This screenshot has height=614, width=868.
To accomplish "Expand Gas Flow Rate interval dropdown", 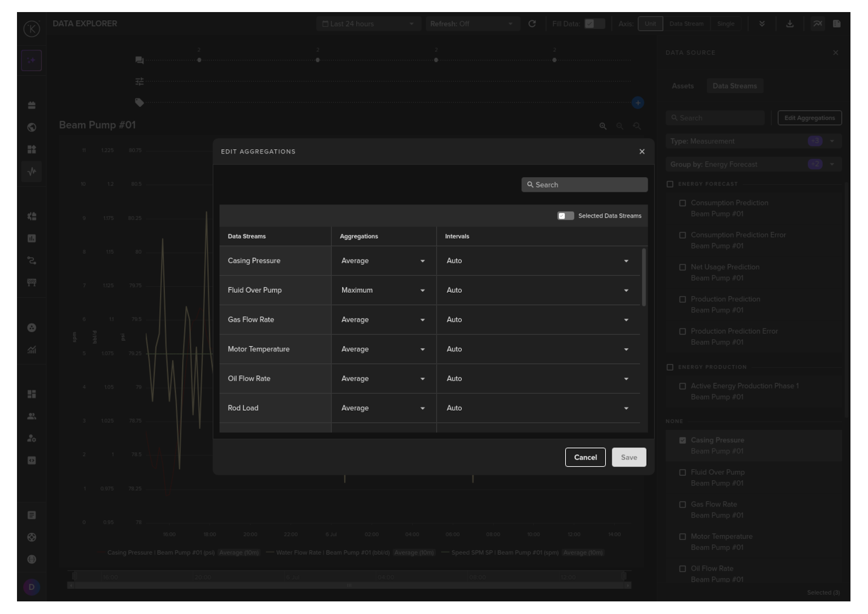I will (538, 320).
